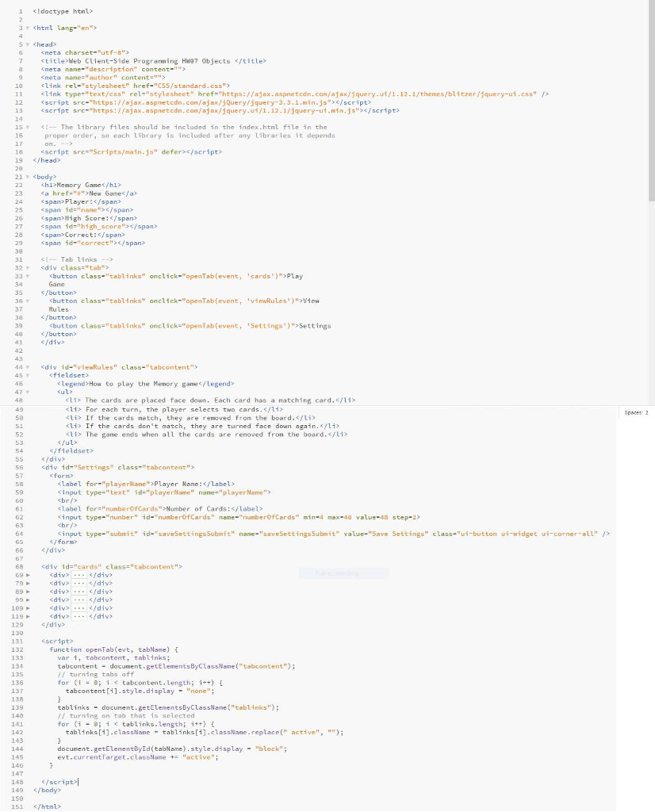
Task: Collapse the body element fold arrow
Action: pyautogui.click(x=29, y=177)
